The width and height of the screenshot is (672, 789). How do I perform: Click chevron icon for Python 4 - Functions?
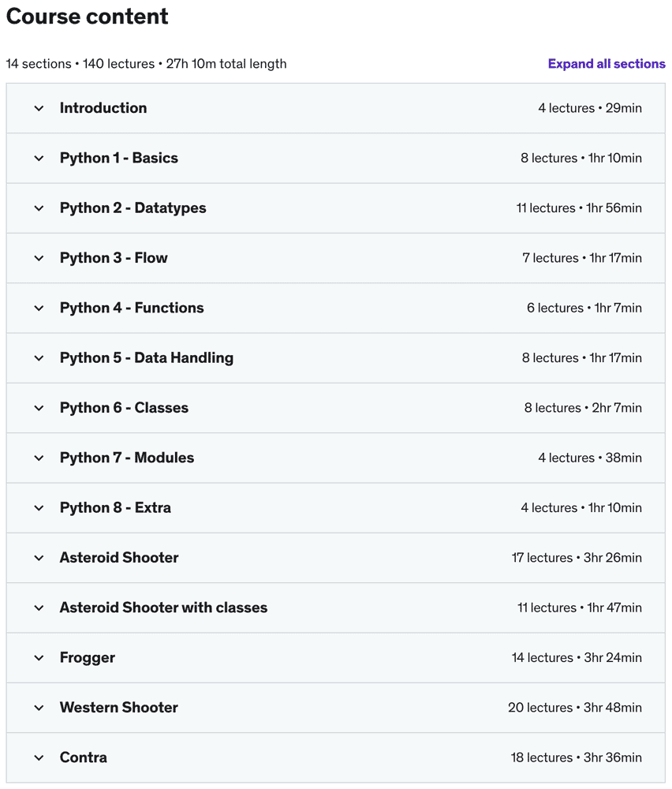(39, 308)
